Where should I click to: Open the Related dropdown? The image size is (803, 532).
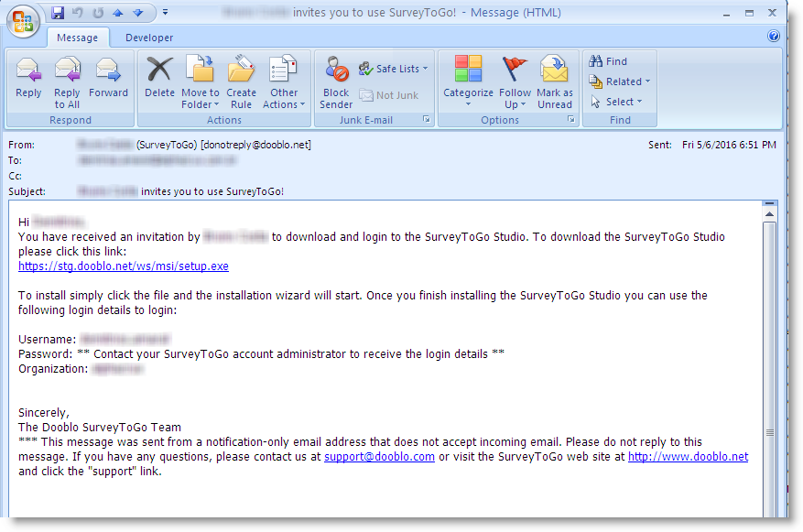click(x=620, y=81)
